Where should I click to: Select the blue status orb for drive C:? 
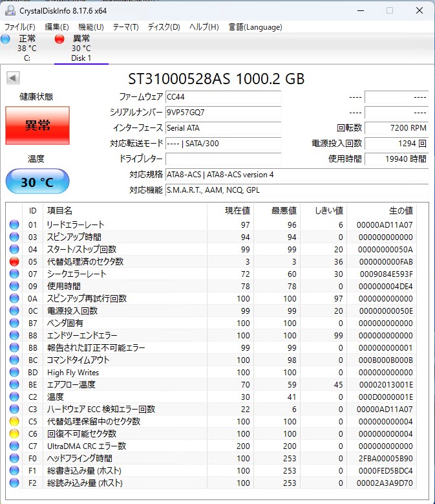click(5, 39)
